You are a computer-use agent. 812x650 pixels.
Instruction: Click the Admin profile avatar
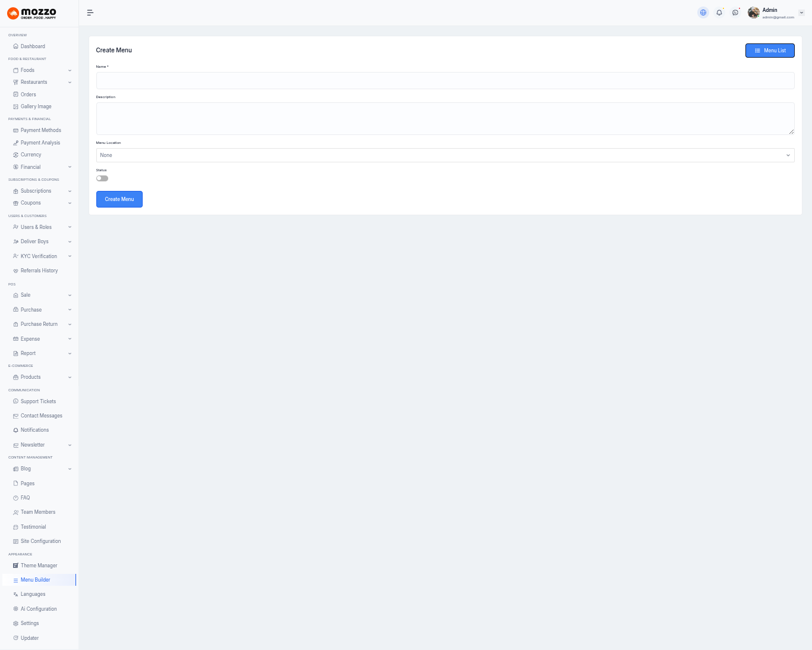coord(754,12)
